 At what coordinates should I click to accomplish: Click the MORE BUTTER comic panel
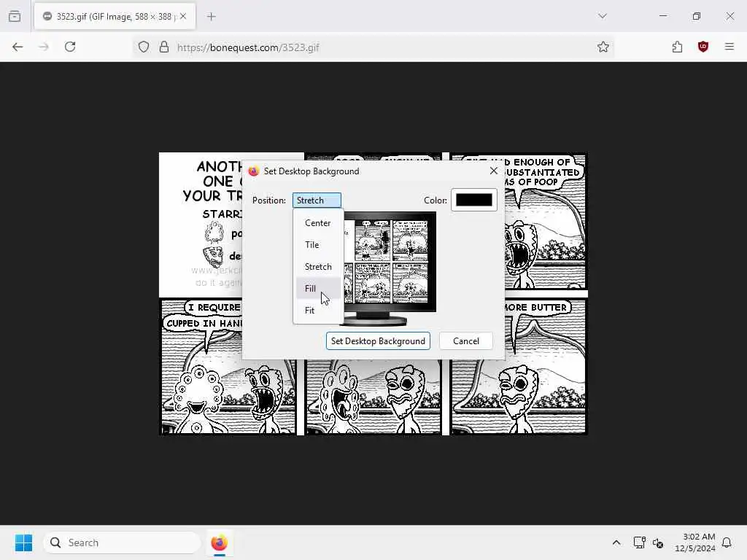point(519,367)
